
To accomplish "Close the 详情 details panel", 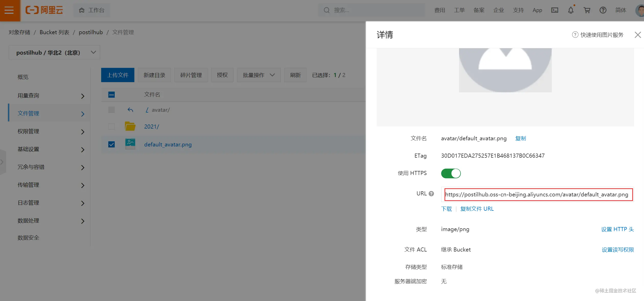I will pos(638,35).
